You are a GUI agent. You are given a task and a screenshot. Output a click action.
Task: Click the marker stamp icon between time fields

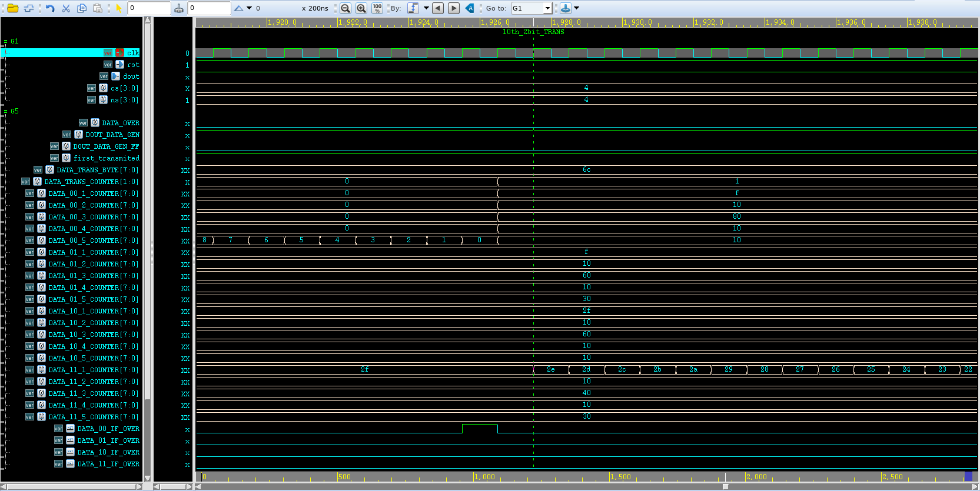(179, 8)
